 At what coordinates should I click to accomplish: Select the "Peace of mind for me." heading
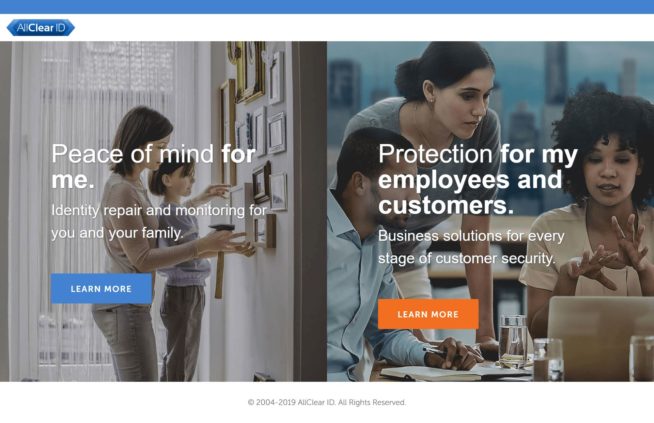tap(153, 166)
